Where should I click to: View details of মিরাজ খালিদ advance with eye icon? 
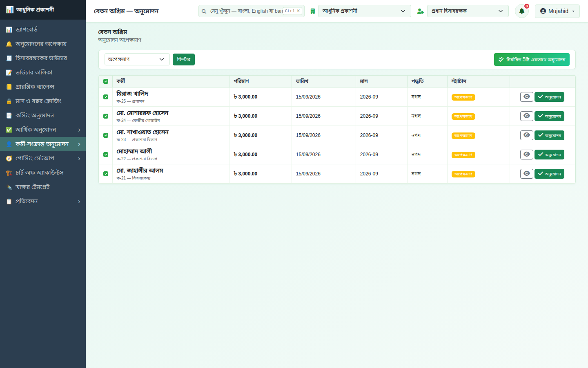point(527,97)
